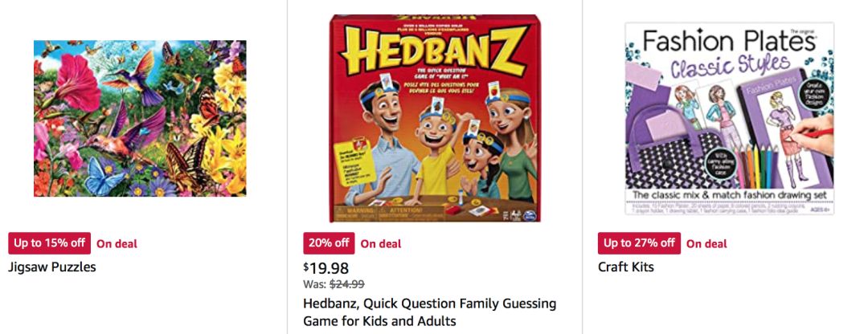Click the crossed-out $24.99 was price

pos(347,285)
